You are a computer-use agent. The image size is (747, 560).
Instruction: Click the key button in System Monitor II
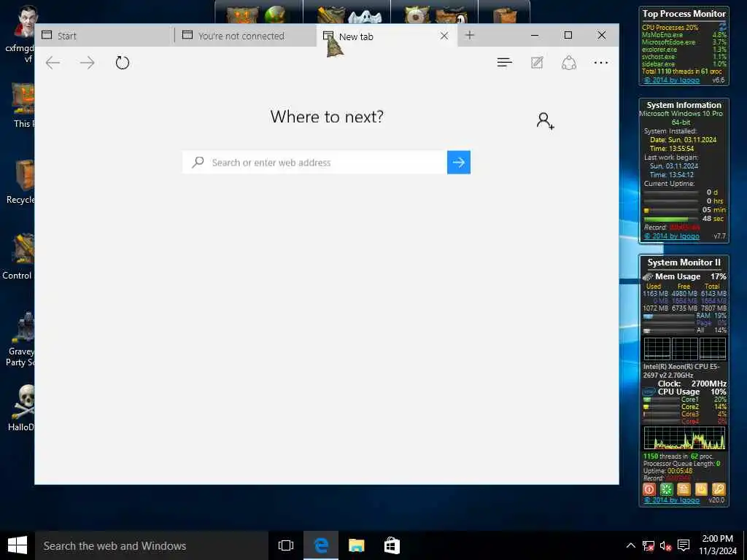point(719,489)
